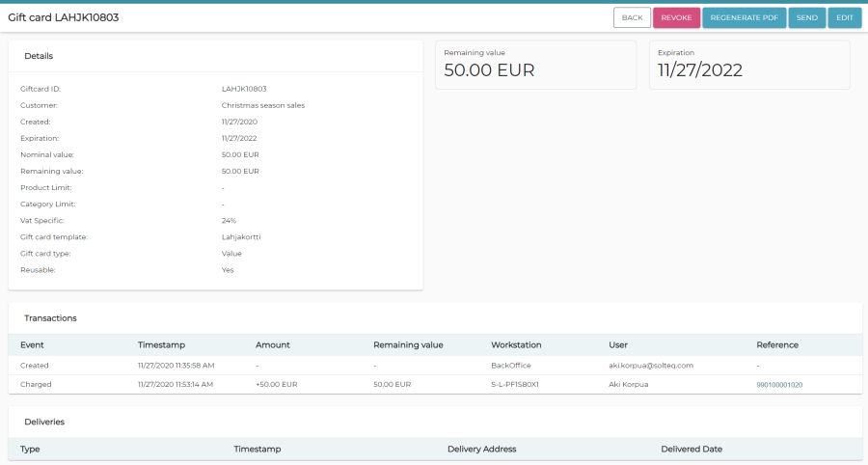Open reference link 990100001020
This screenshot has height=465, width=868.
[x=779, y=384]
